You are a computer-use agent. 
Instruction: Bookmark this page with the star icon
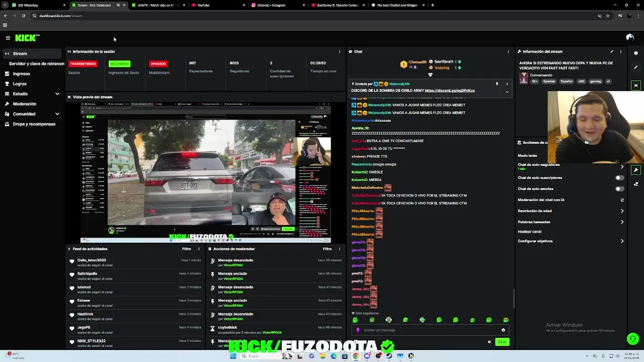point(608,16)
